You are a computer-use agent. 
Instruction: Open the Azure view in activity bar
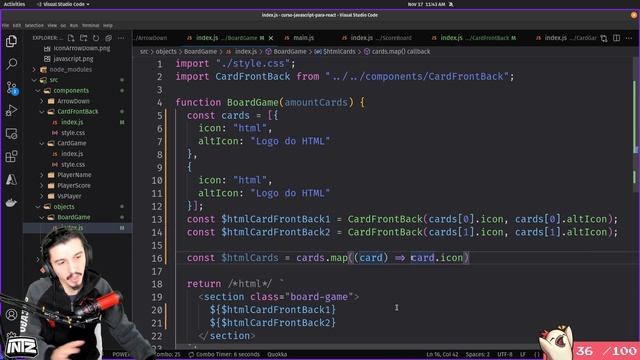click(11, 180)
